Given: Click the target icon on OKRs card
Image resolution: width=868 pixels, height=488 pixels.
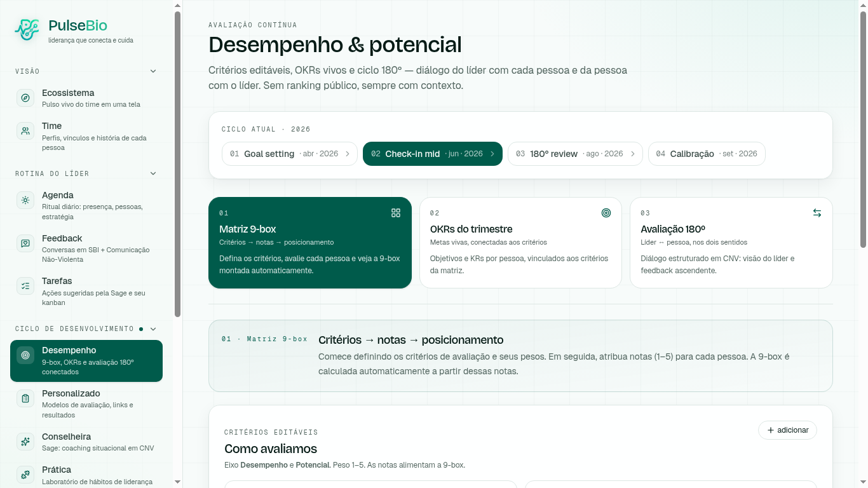Looking at the screenshot, I should 606,213.
